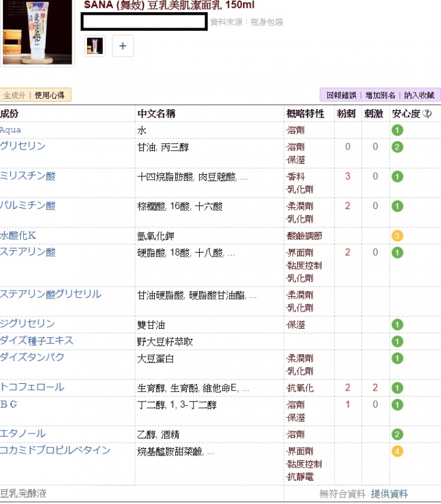Viewport: 441px width, 504px height.
Task: Click the safety badge for トコフェロール
Action: tap(398, 388)
